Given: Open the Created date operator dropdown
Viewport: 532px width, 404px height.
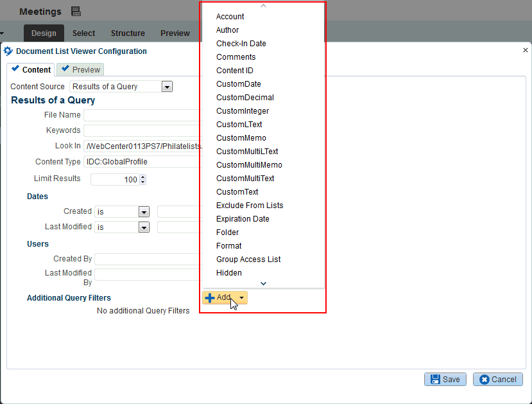Looking at the screenshot, I should point(144,212).
